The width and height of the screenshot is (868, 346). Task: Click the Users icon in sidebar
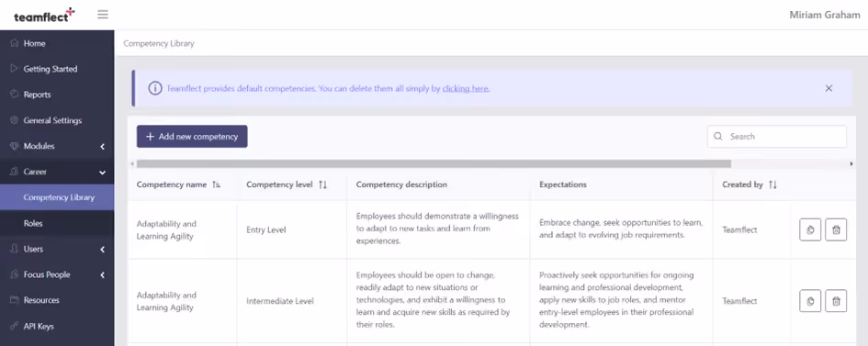pos(15,249)
